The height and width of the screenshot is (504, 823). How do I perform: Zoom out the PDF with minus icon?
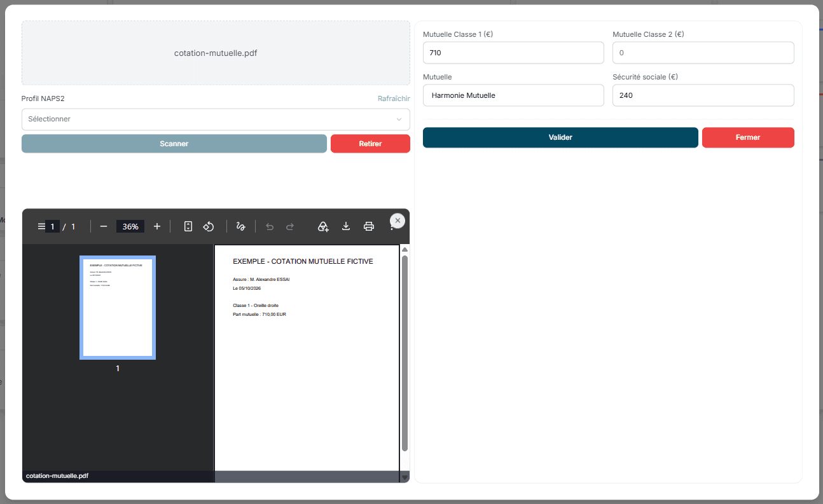coord(104,226)
